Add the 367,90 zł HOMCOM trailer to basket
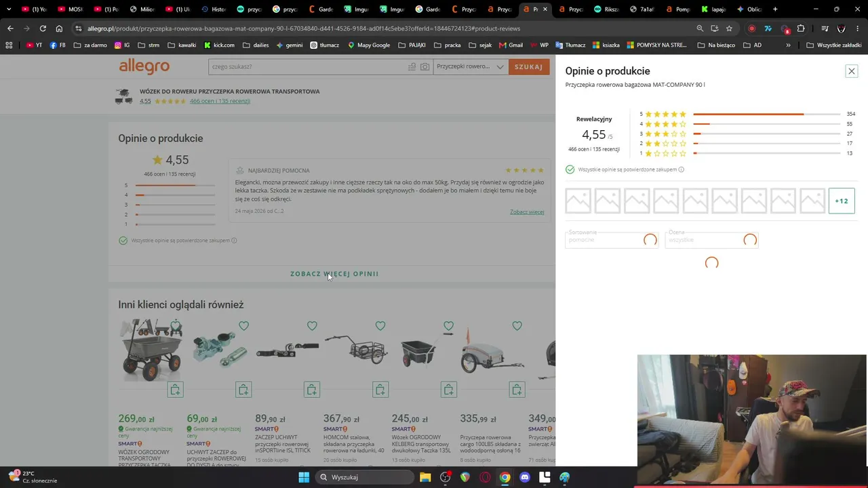The image size is (868, 488). coord(380,390)
